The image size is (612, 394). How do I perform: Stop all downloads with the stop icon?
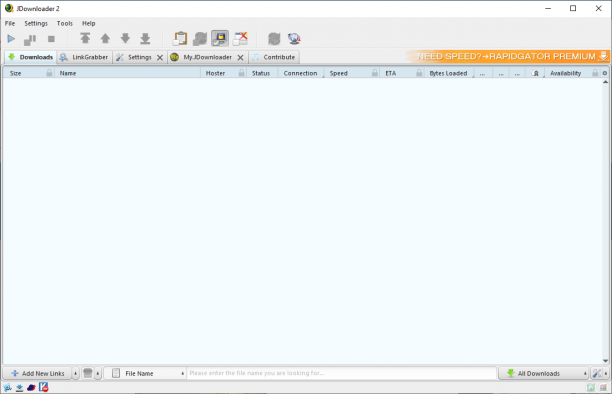point(51,39)
